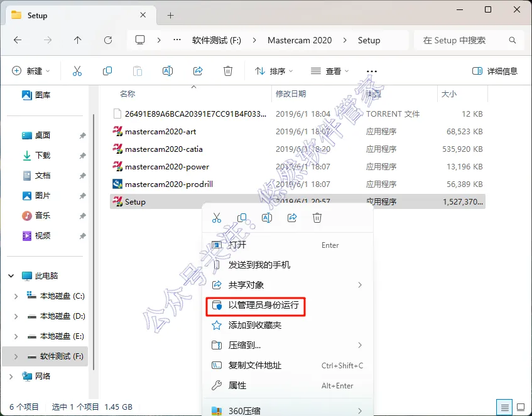Sort by the 修改日期 column header
532x416 pixels.
(291, 94)
